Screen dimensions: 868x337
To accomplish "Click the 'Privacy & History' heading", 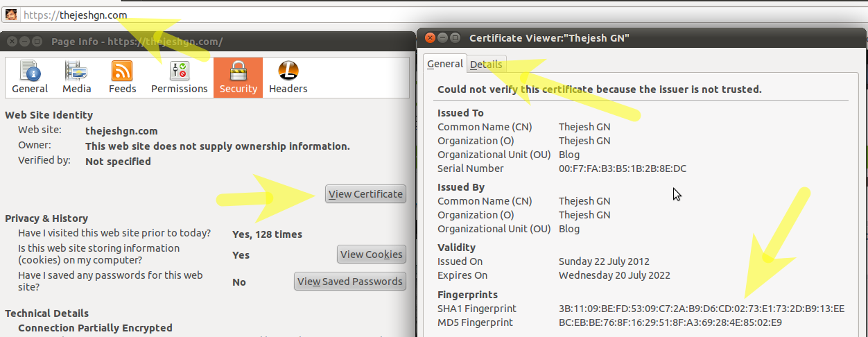I will 46,218.
